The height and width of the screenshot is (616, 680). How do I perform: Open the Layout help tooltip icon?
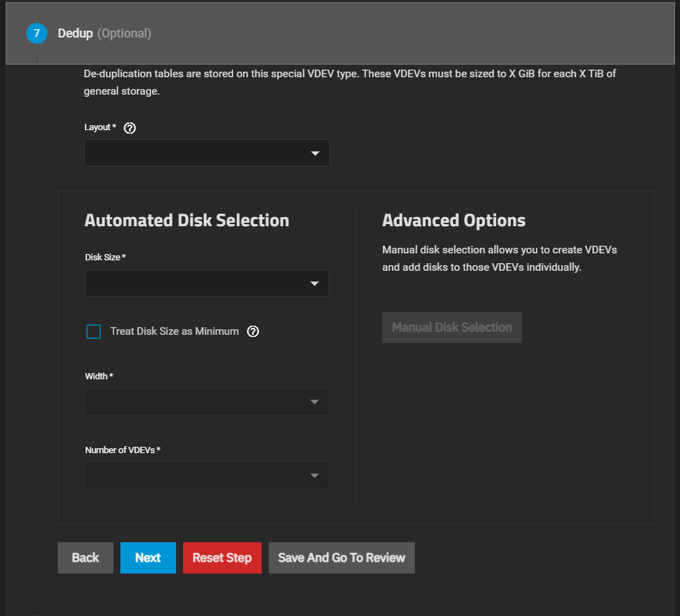[x=129, y=128]
